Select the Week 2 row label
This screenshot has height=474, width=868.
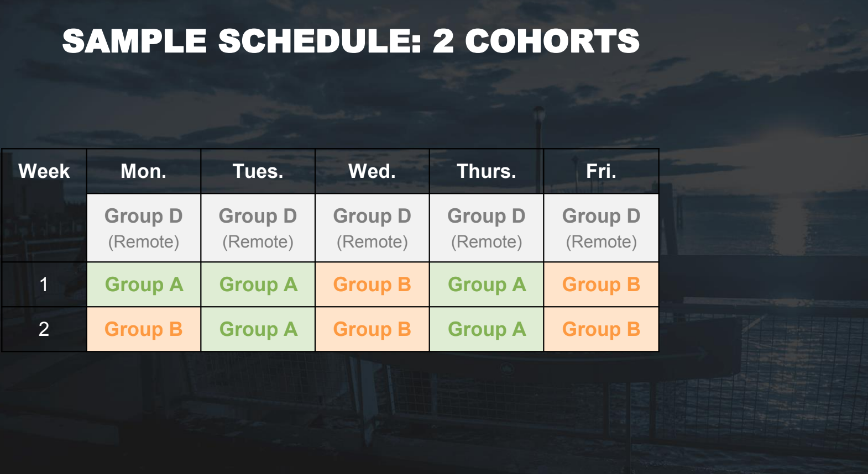(x=44, y=329)
